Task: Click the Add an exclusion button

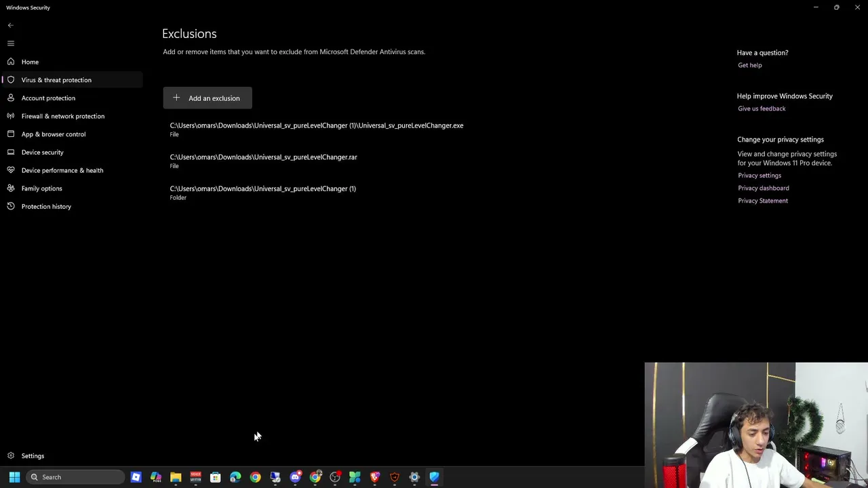Action: 208,98
